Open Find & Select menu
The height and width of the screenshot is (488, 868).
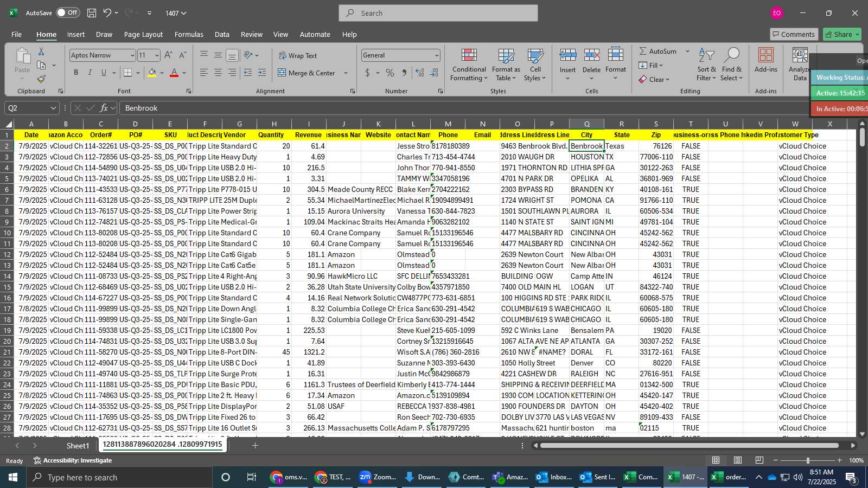[732, 65]
